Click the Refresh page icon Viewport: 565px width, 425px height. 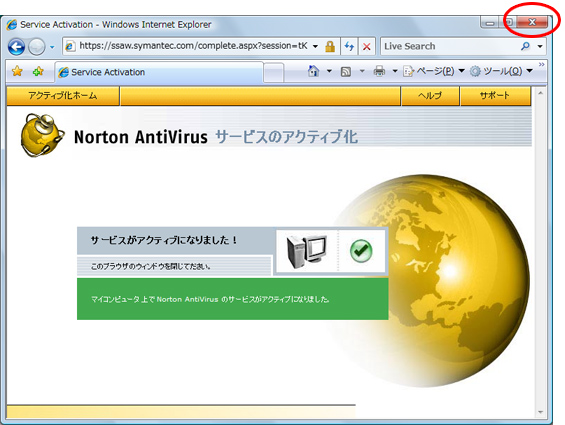click(349, 47)
